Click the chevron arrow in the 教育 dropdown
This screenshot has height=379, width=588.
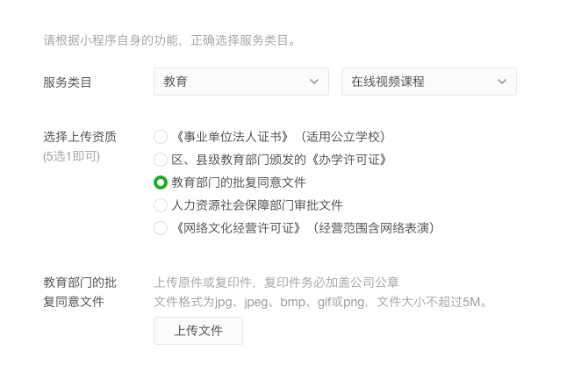coord(314,82)
